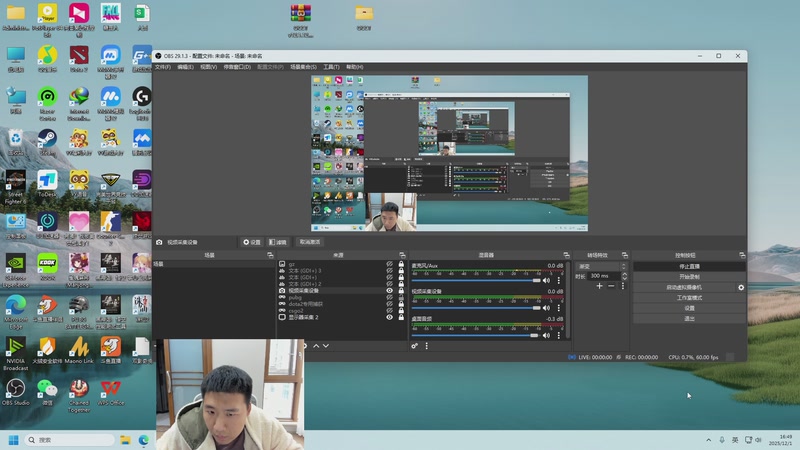Viewport: 800px width, 450px height.
Task: Open Maono Link desktop shortcut
Action: [x=79, y=349]
